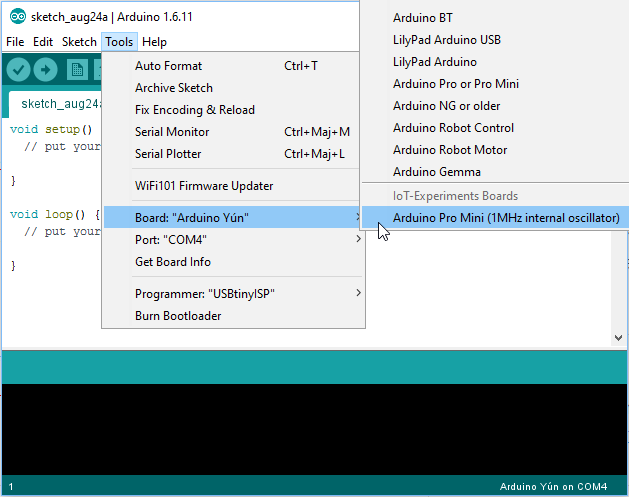
Task: Switch to the sketch_aug24a tab
Action: click(x=55, y=104)
